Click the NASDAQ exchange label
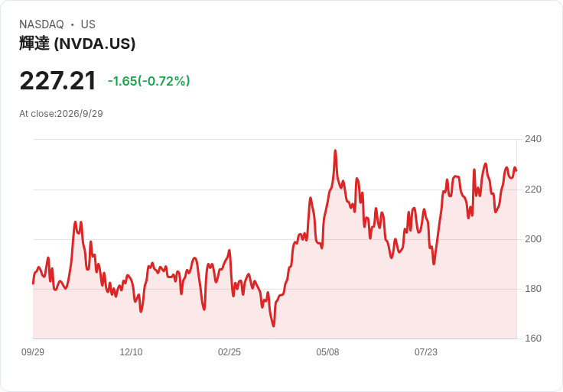 41,24
